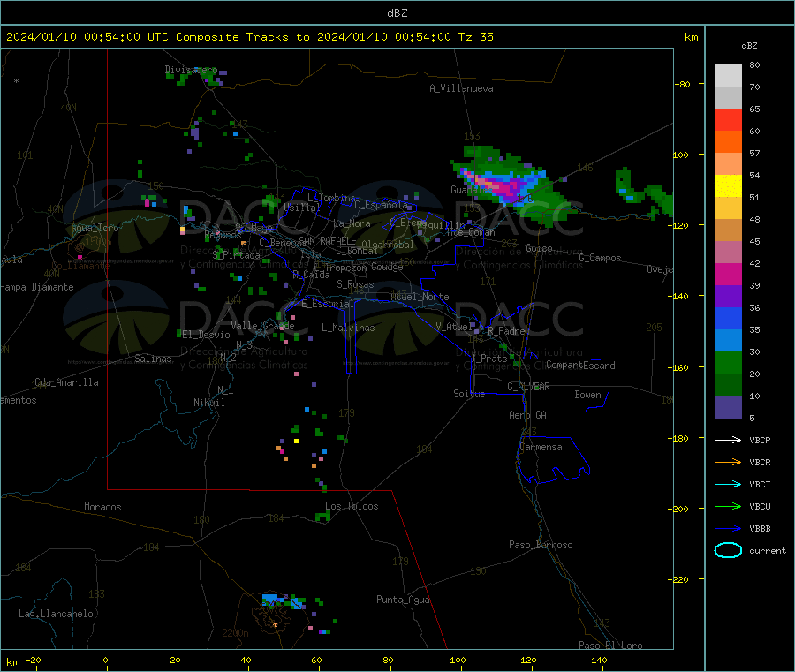Click the Goico label
Image resolution: width=795 pixels, height=672 pixels.
pos(539,249)
